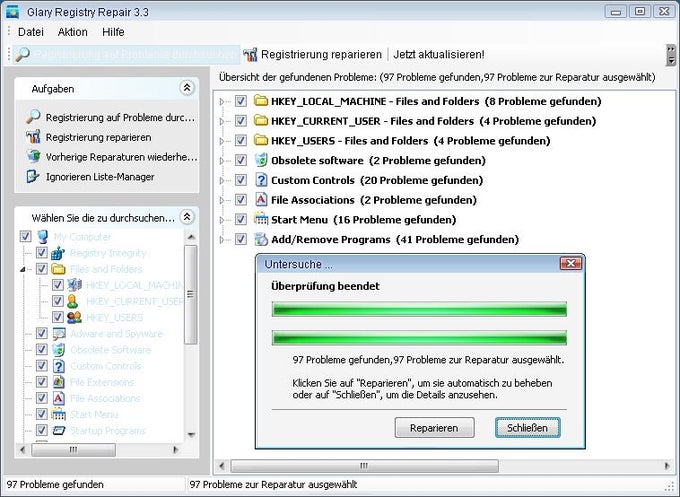Click the restore previous repairs icon
680x497 pixels.
33,156
